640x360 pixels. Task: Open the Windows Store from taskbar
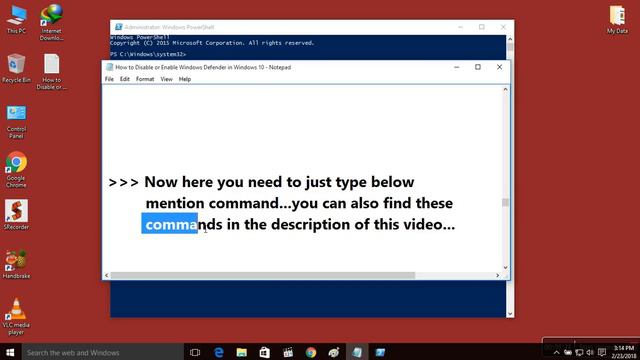264,352
